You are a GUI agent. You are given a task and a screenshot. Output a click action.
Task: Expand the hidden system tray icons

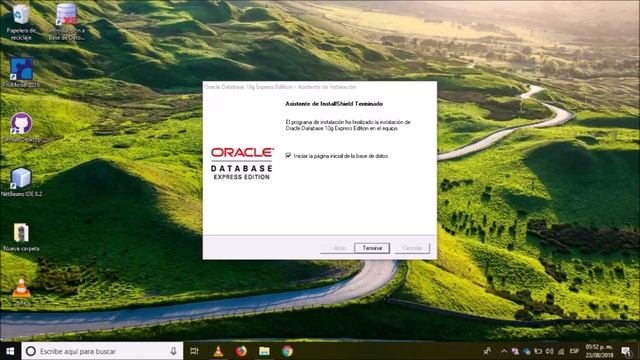[x=504, y=351]
